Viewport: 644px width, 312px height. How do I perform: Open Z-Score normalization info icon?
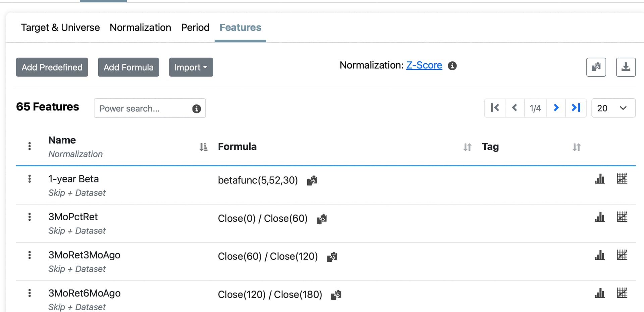click(452, 66)
